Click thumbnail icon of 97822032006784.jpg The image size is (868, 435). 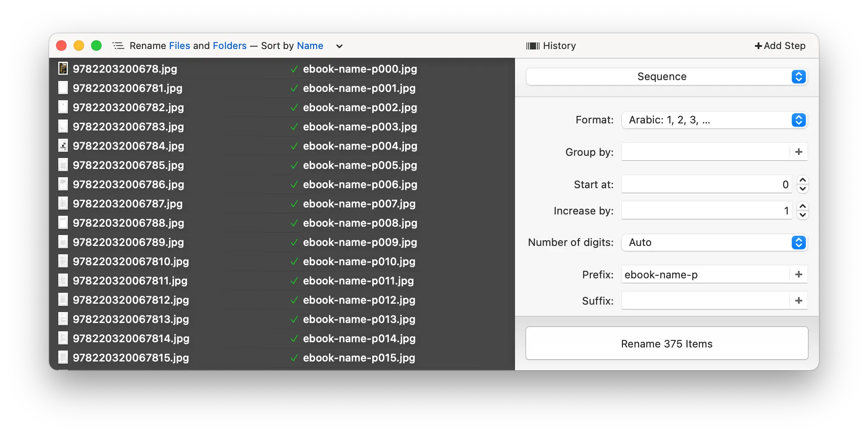[63, 145]
